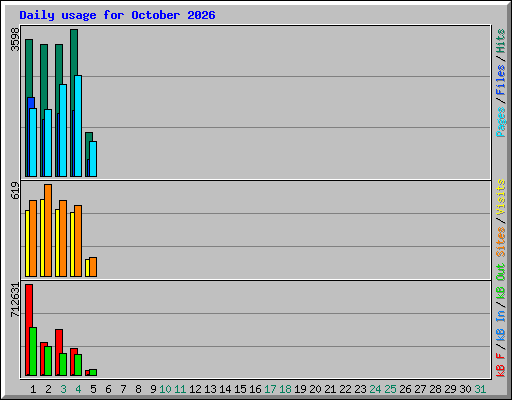Click the 619 axis value
The width and height of the screenshot is (512, 400).
click(x=15, y=190)
